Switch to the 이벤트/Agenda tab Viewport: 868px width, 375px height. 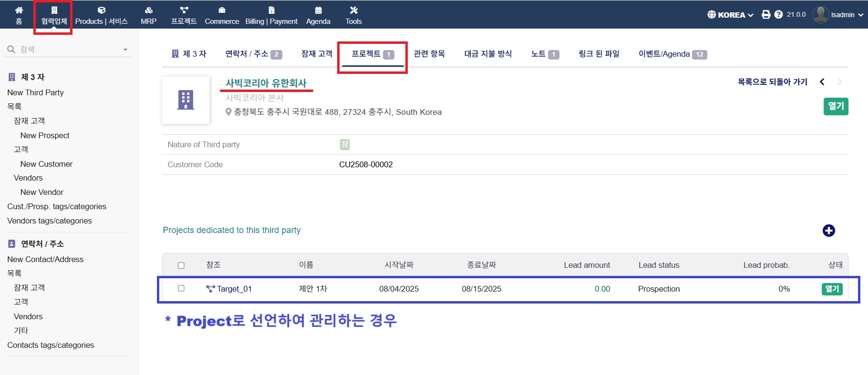click(672, 54)
